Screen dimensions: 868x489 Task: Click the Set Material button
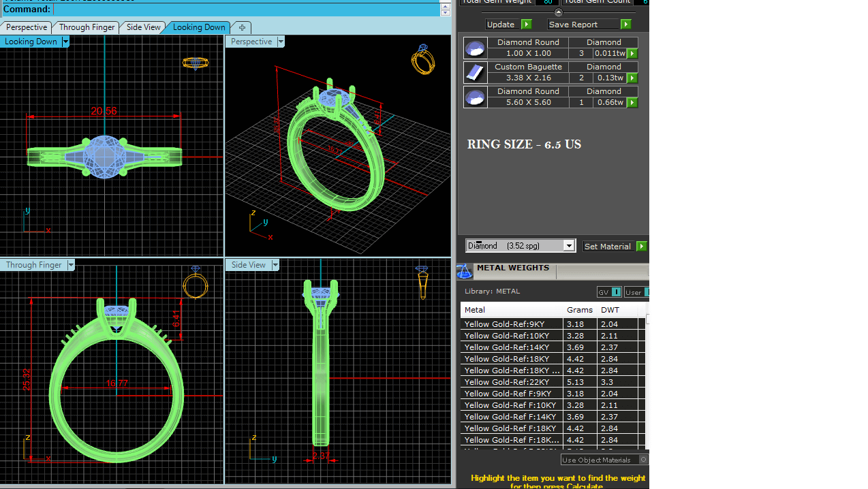coord(608,247)
